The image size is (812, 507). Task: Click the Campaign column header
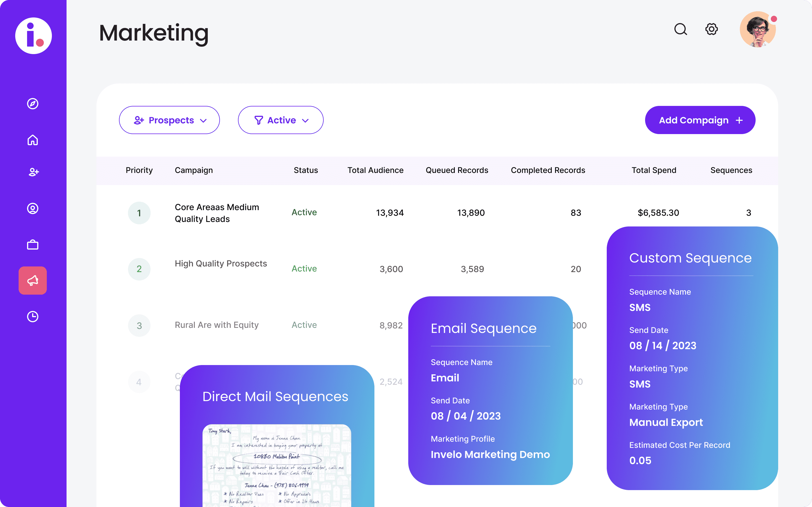pyautogui.click(x=194, y=170)
